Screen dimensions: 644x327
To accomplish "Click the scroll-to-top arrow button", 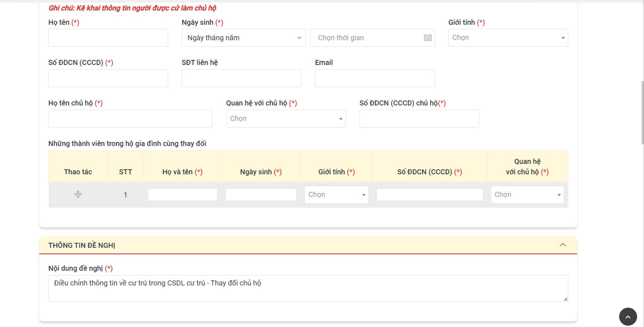I will click(x=628, y=317).
